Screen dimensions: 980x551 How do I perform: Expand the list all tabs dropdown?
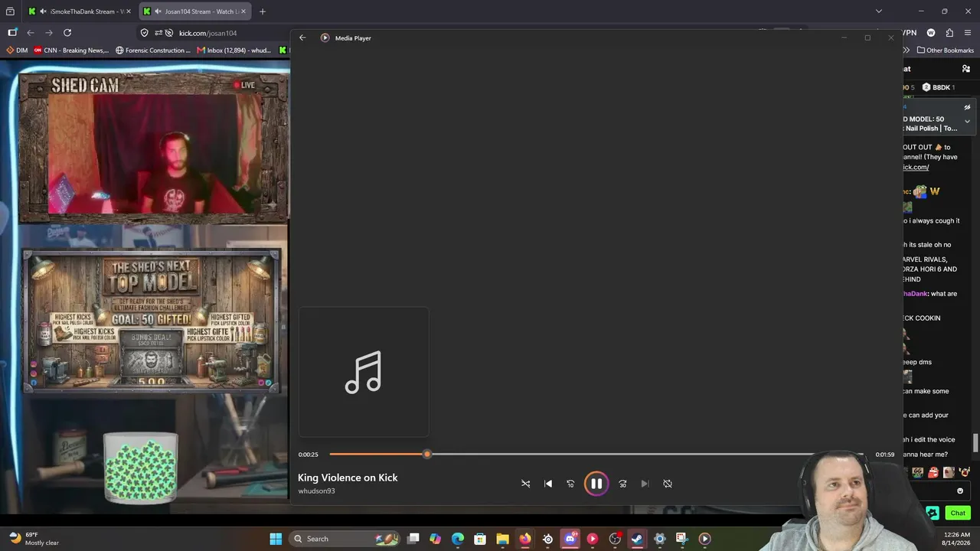point(879,11)
